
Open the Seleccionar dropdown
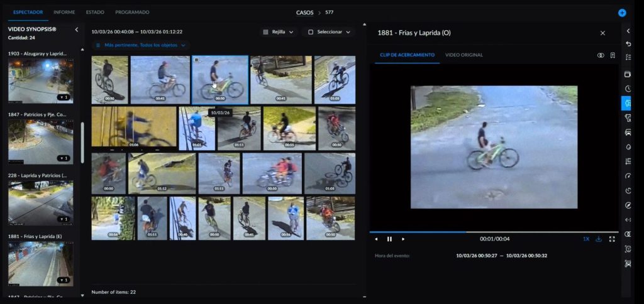(328, 32)
